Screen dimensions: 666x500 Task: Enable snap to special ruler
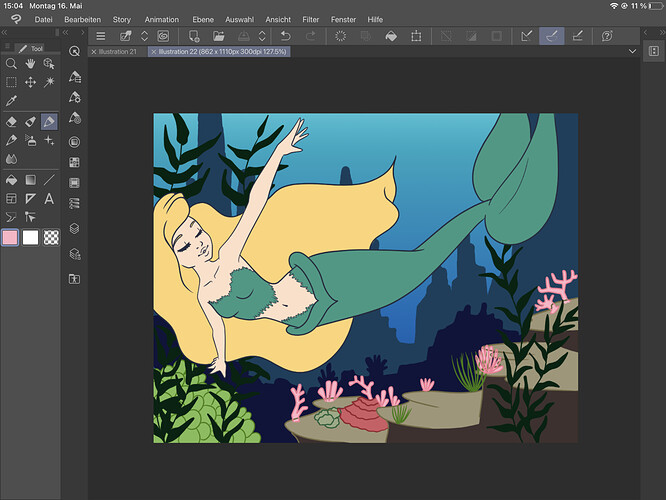pos(550,36)
